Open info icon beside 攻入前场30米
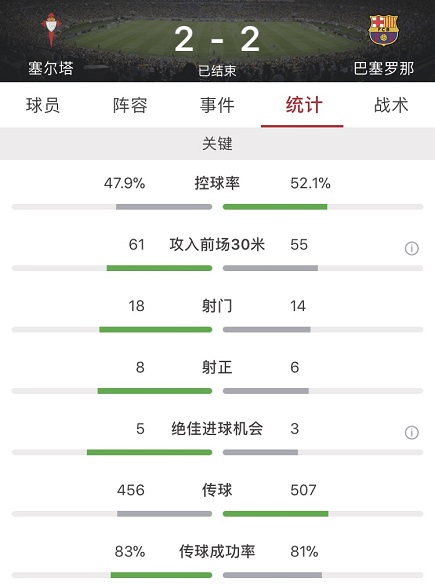 pos(411,248)
